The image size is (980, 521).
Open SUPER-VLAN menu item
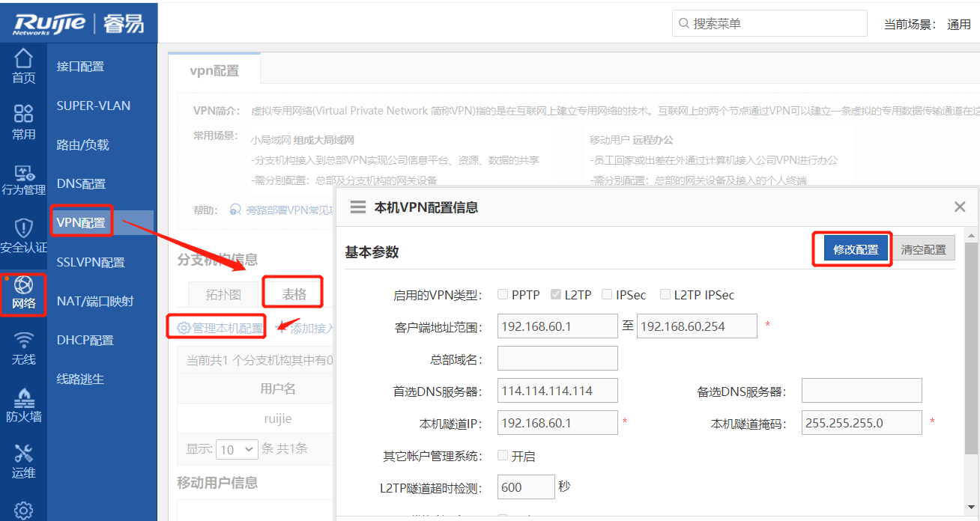[x=94, y=106]
